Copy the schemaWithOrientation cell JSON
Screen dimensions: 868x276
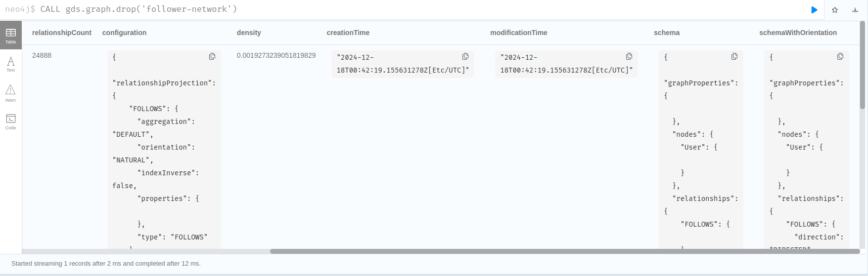click(x=840, y=57)
